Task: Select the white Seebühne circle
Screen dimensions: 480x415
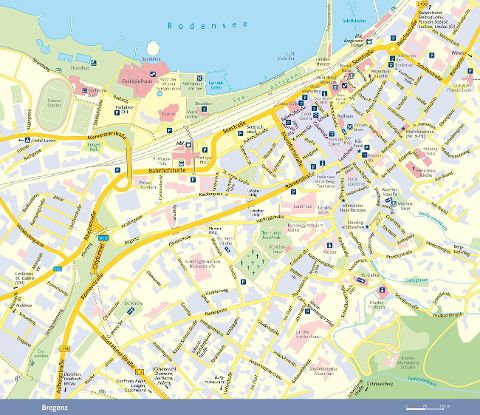Action: tap(153, 48)
